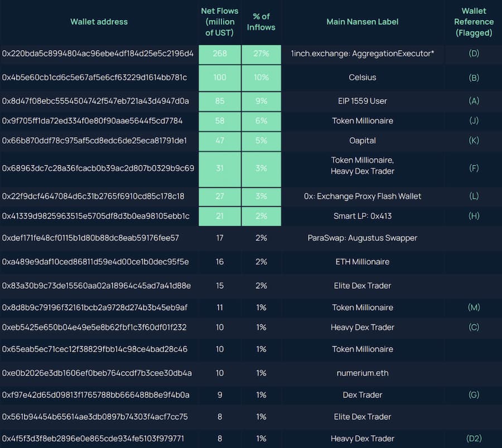Select the Smart LP: 0x413 label
The width and height of the screenshot is (502, 448).
click(363, 216)
